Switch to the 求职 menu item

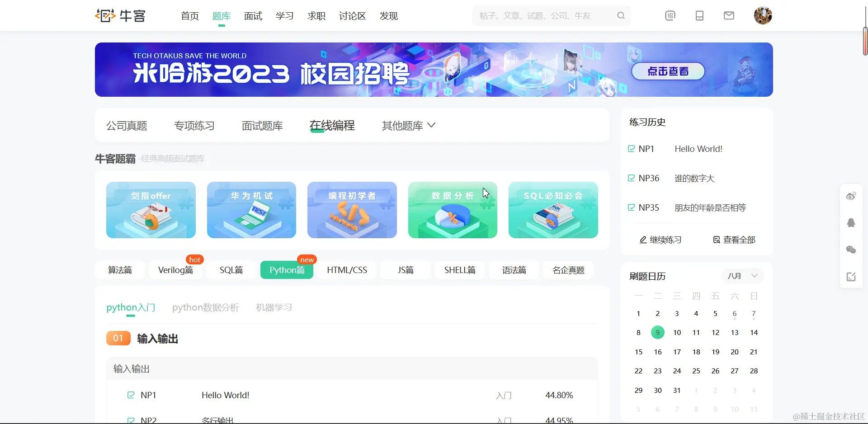point(316,16)
